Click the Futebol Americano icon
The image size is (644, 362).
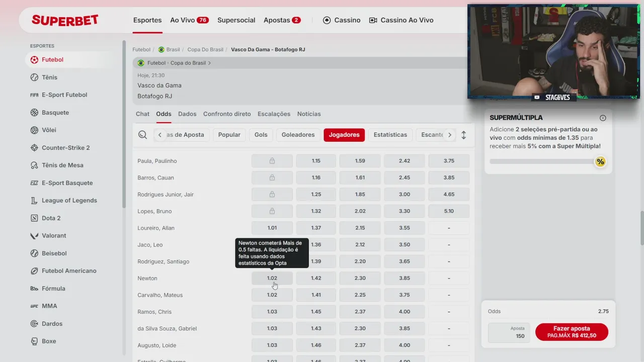[34, 271]
